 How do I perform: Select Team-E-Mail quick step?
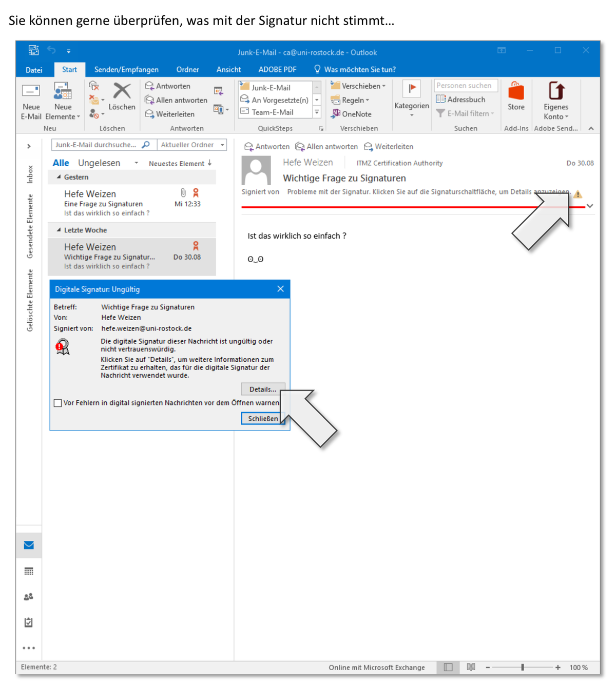click(275, 112)
